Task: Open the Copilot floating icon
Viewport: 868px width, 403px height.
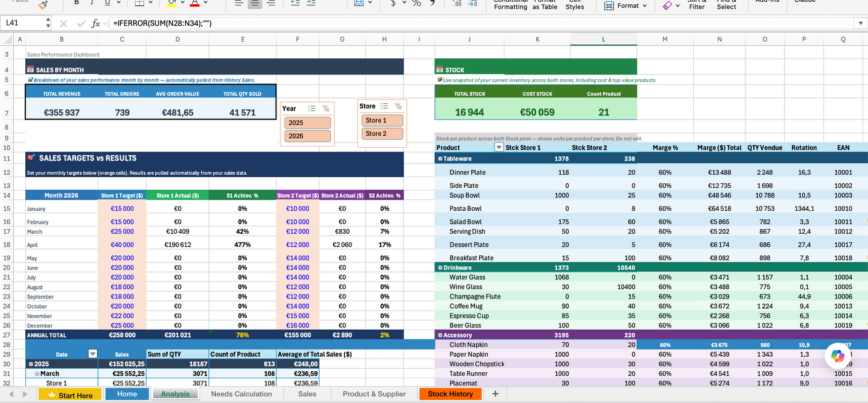Action: [837, 356]
